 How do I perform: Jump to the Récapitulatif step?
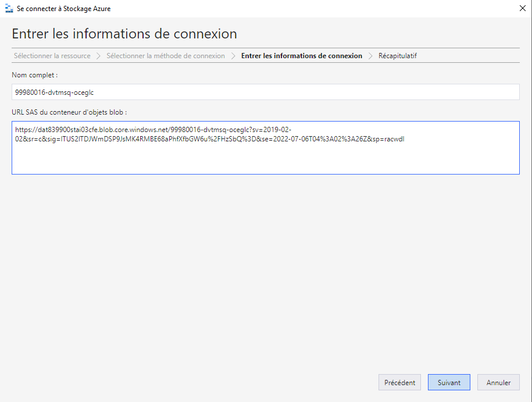tap(398, 56)
